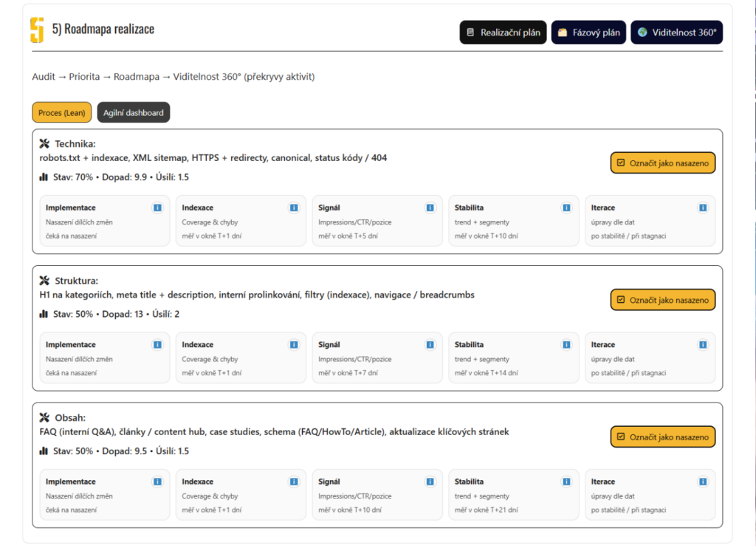756x551 pixels.
Task: Show info for Obsah Signál card
Action: point(430,482)
